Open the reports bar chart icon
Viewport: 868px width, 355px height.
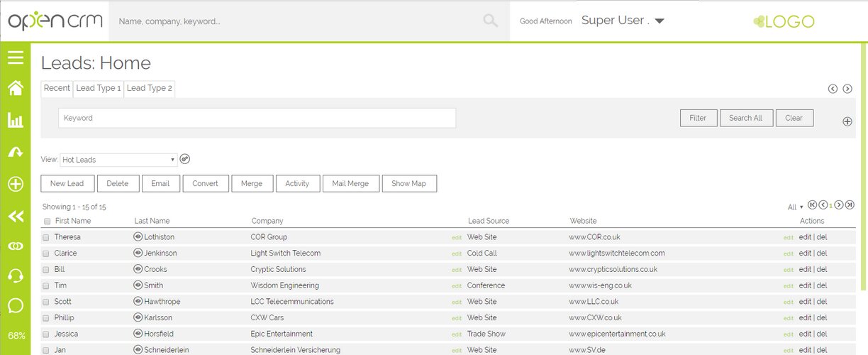[15, 120]
